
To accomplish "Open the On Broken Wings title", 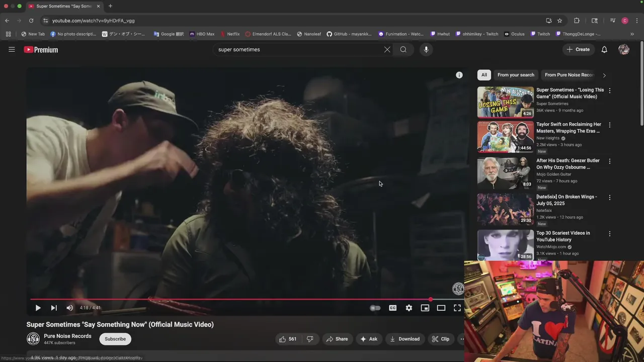I will point(567,200).
